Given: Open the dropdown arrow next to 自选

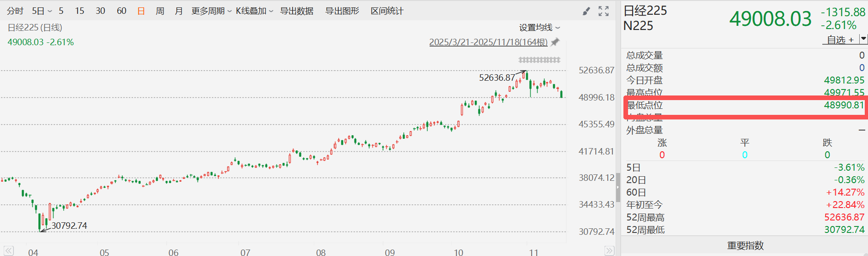Looking at the screenshot, I should pyautogui.click(x=863, y=39).
